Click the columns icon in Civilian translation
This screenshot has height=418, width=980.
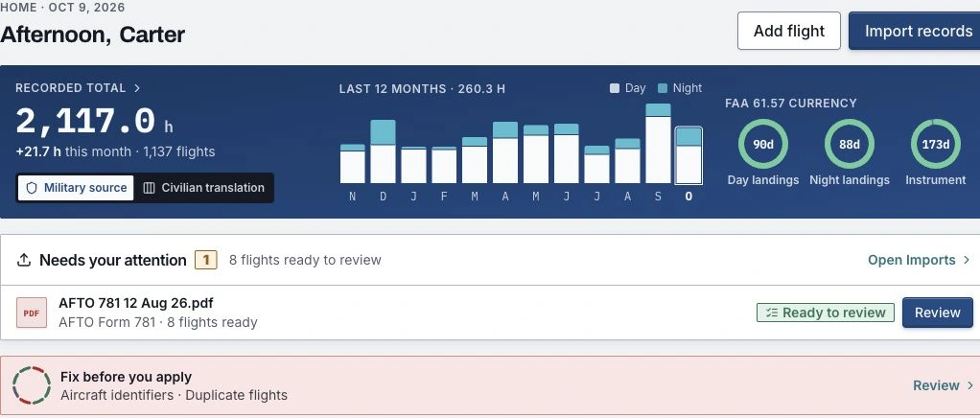coord(149,188)
